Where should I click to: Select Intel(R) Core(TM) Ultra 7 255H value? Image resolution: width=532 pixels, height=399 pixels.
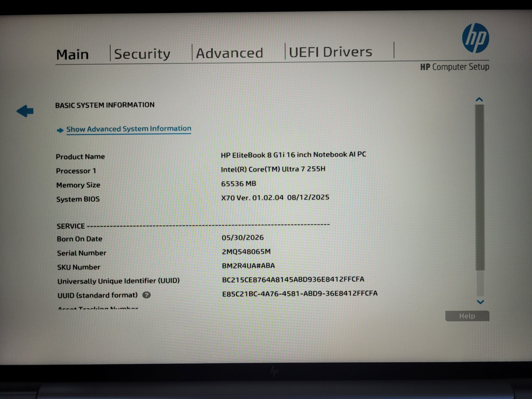pos(273,169)
